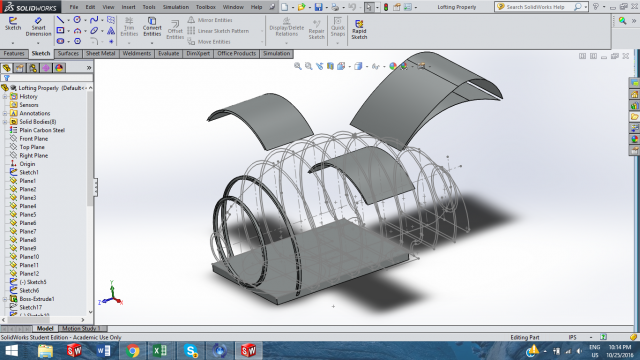Activate the Sketch tool
The image size is (640, 360).
pos(13,24)
